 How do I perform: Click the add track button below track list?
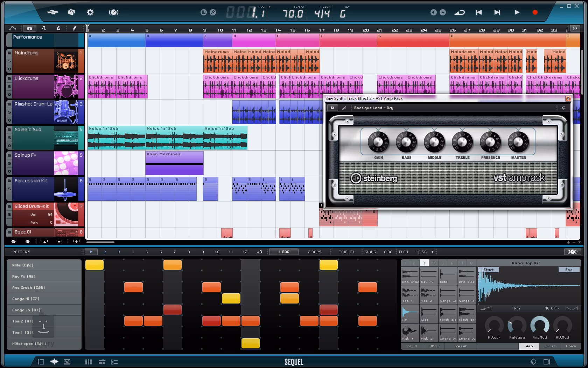tap(76, 241)
